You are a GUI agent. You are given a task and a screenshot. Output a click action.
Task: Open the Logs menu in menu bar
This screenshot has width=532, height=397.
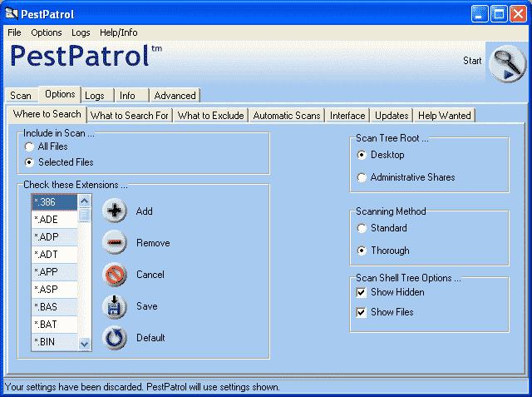[81, 32]
